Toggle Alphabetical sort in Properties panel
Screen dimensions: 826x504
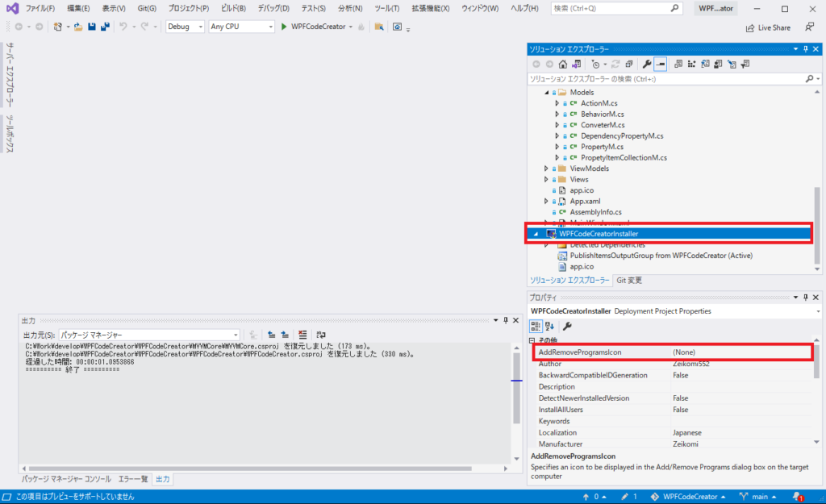point(549,326)
